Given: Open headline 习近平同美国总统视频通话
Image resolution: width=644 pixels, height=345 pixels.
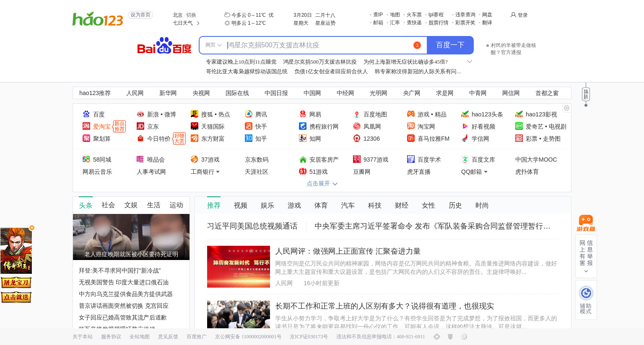Looking at the screenshot, I should coord(252,226).
